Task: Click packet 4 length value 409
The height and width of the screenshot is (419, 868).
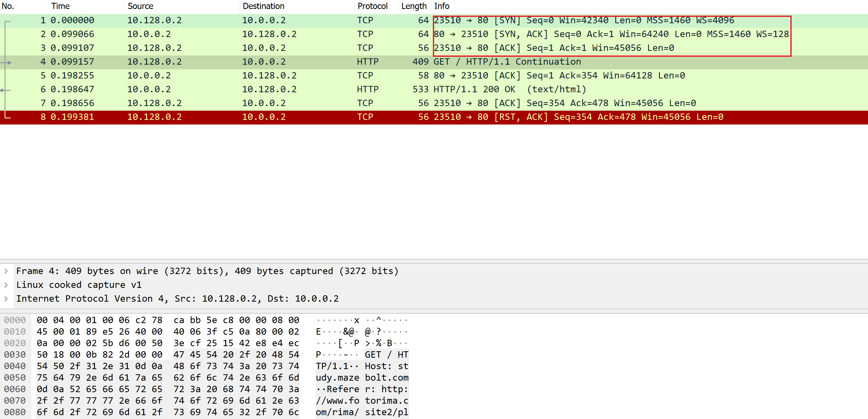Action: click(x=421, y=62)
